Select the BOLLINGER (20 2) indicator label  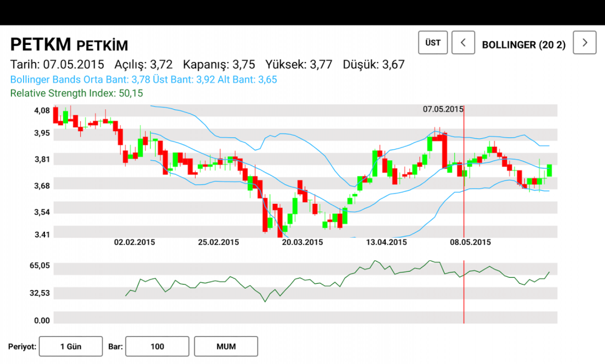pyautogui.click(x=524, y=45)
